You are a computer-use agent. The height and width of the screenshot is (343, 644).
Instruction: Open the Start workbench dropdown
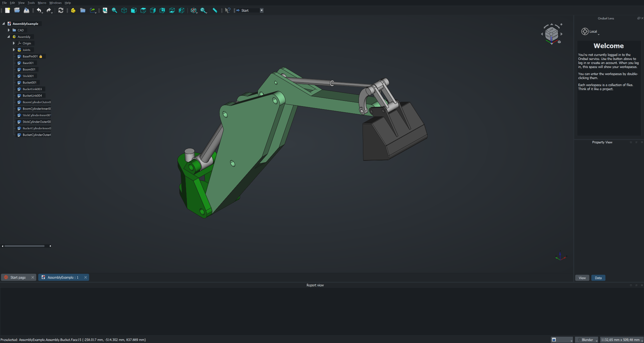(262, 10)
